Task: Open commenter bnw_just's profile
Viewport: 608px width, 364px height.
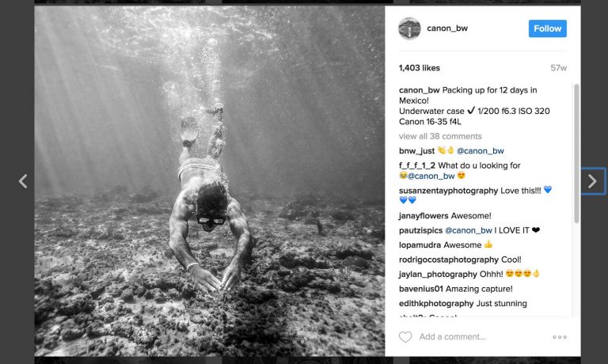Action: pyautogui.click(x=417, y=150)
